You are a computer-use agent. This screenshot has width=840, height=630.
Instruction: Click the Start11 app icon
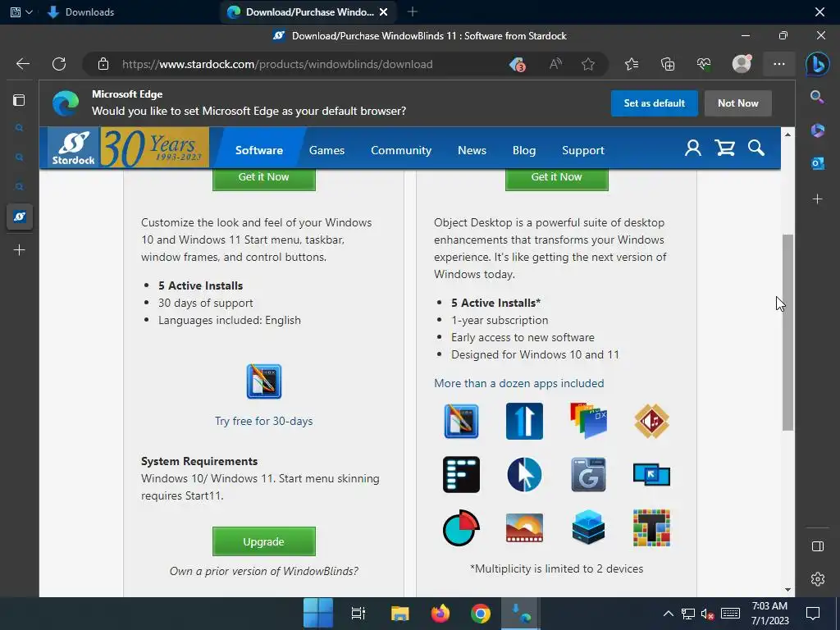click(x=524, y=421)
